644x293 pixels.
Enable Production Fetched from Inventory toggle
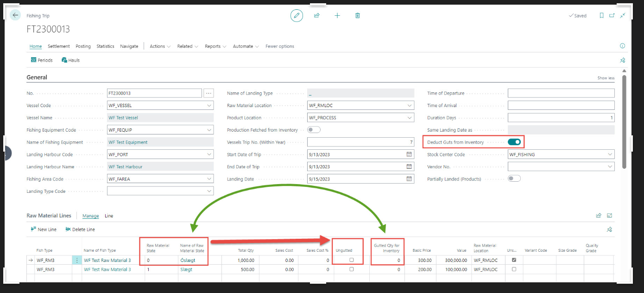[x=314, y=130]
